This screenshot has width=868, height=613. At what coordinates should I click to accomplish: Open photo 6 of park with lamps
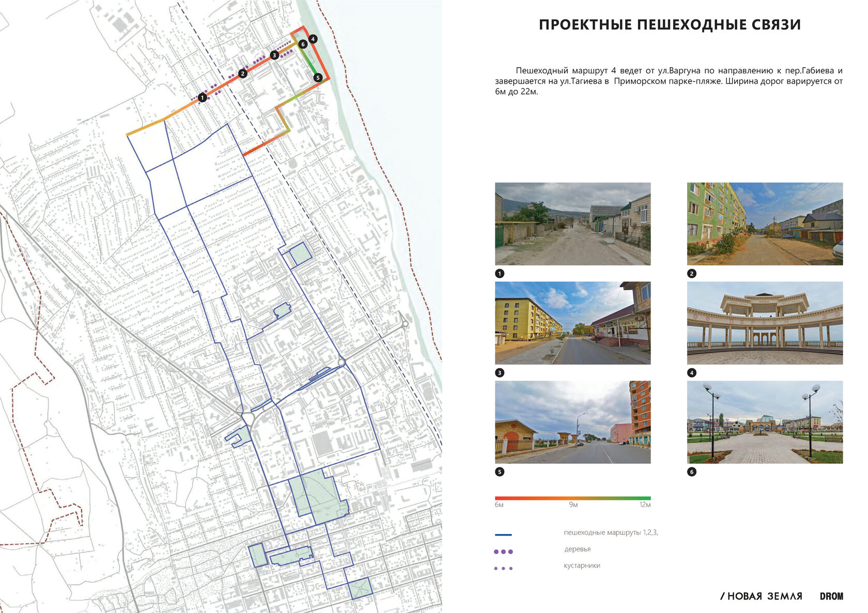(x=765, y=422)
